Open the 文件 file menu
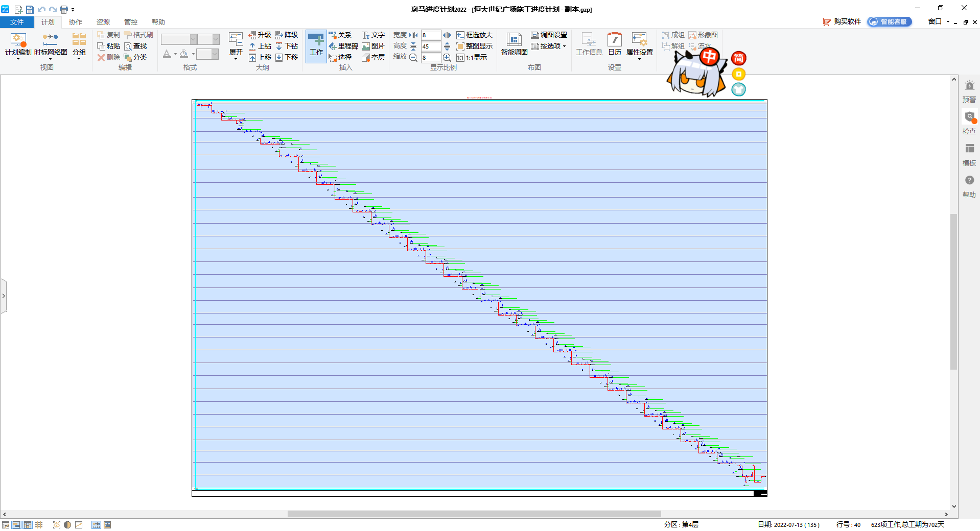This screenshot has height=531, width=980. tap(17, 22)
